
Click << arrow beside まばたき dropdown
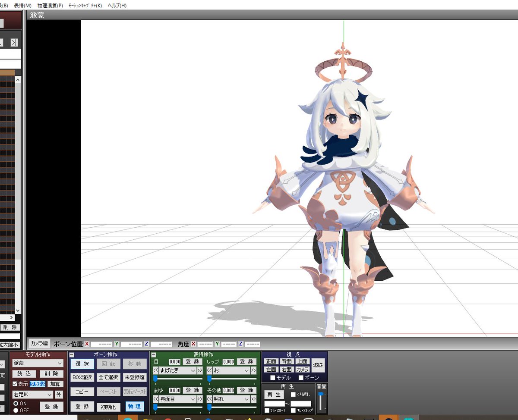156,370
